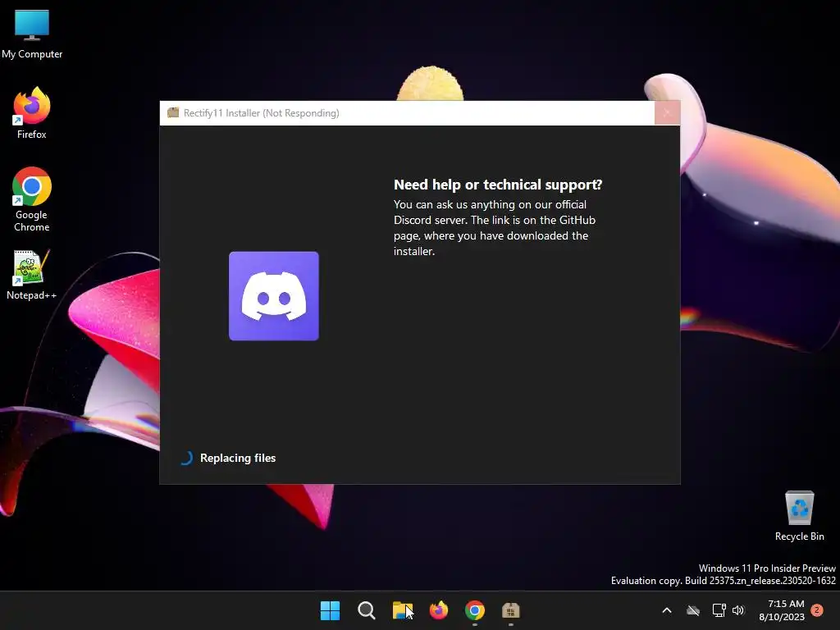Open clock showing 7:15 AM
The height and width of the screenshot is (630, 840).
[x=782, y=610]
